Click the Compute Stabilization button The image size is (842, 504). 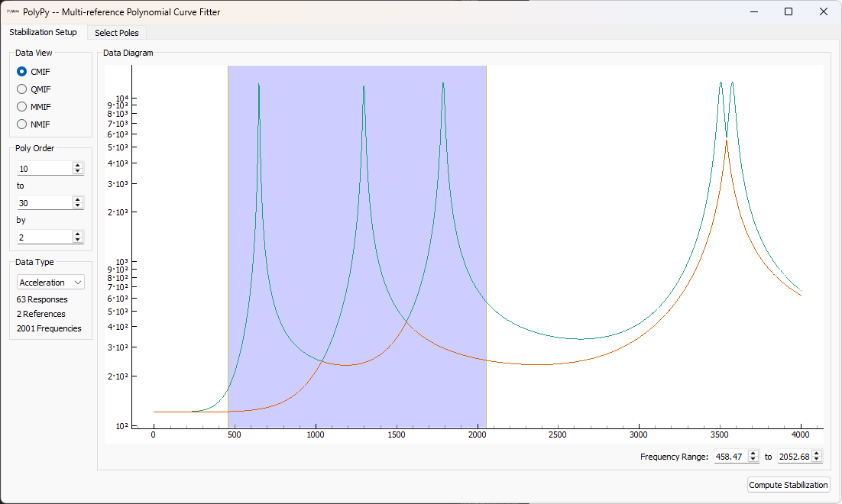(788, 485)
